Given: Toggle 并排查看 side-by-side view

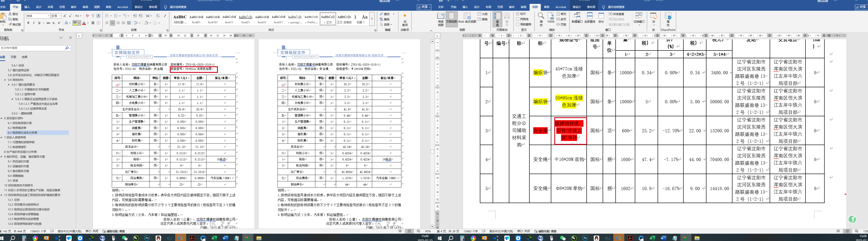Looking at the screenshot, I should pos(617,14).
